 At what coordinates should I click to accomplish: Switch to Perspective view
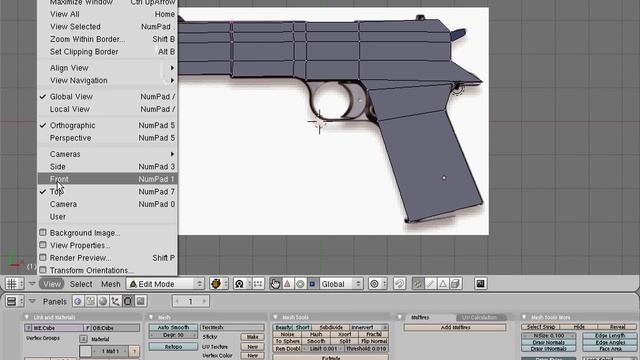[108, 138]
